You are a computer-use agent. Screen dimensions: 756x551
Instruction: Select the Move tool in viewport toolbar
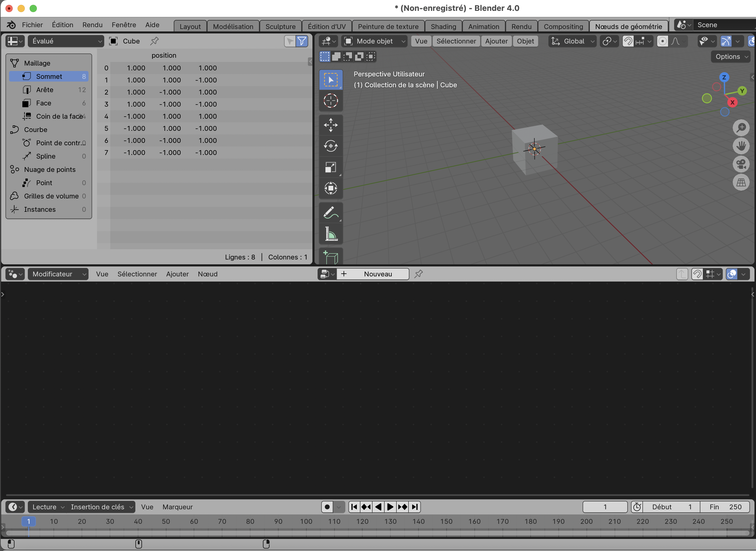pyautogui.click(x=330, y=125)
